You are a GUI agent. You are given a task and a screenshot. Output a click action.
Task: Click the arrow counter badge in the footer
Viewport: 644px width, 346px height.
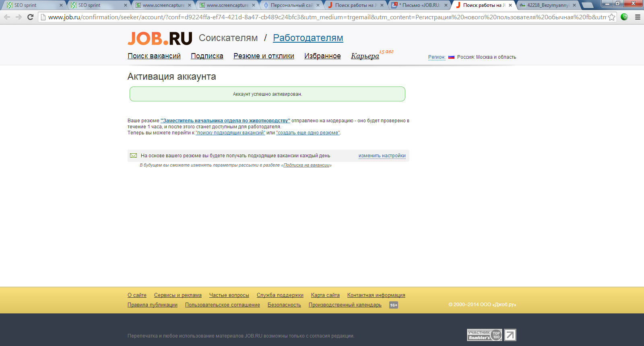tap(510, 335)
